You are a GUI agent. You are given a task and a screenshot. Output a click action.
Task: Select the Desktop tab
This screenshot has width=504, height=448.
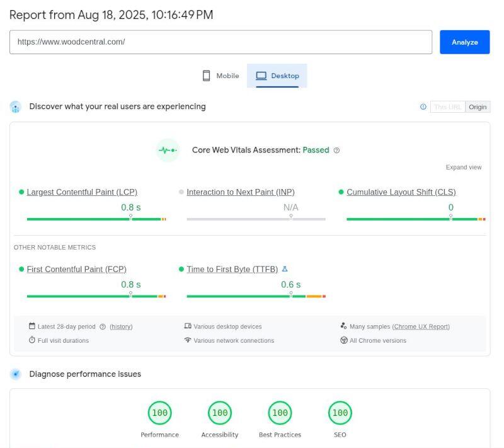[277, 76]
